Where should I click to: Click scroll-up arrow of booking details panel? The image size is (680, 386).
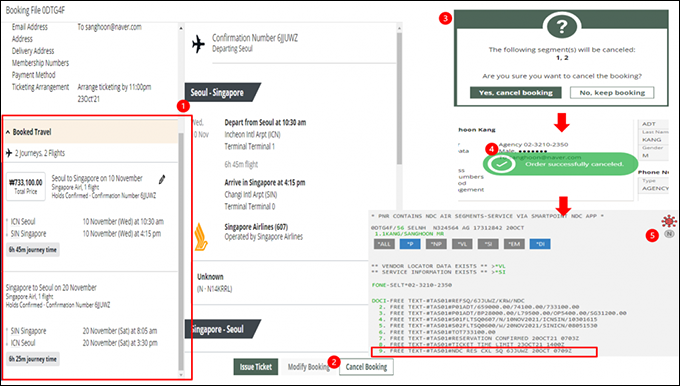pyautogui.click(x=181, y=28)
